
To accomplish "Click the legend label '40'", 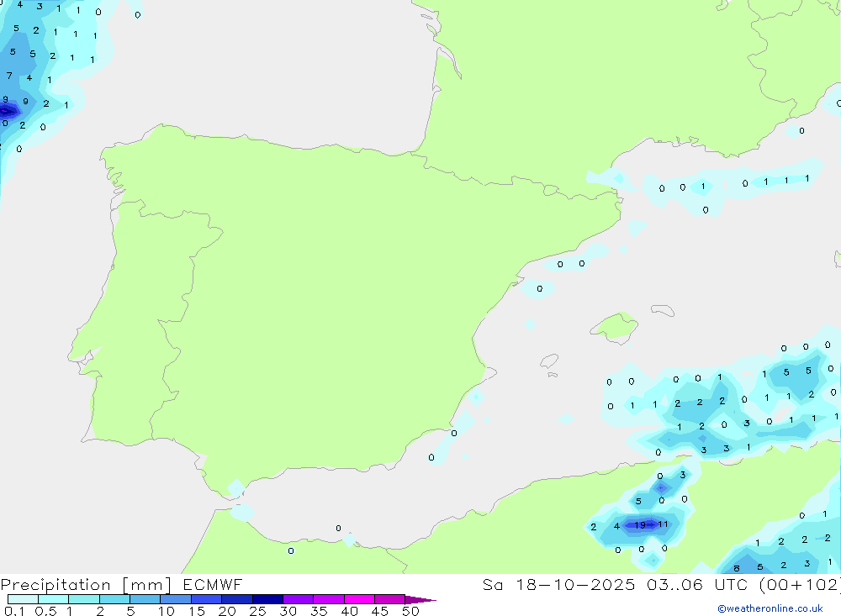I will coord(349,611).
